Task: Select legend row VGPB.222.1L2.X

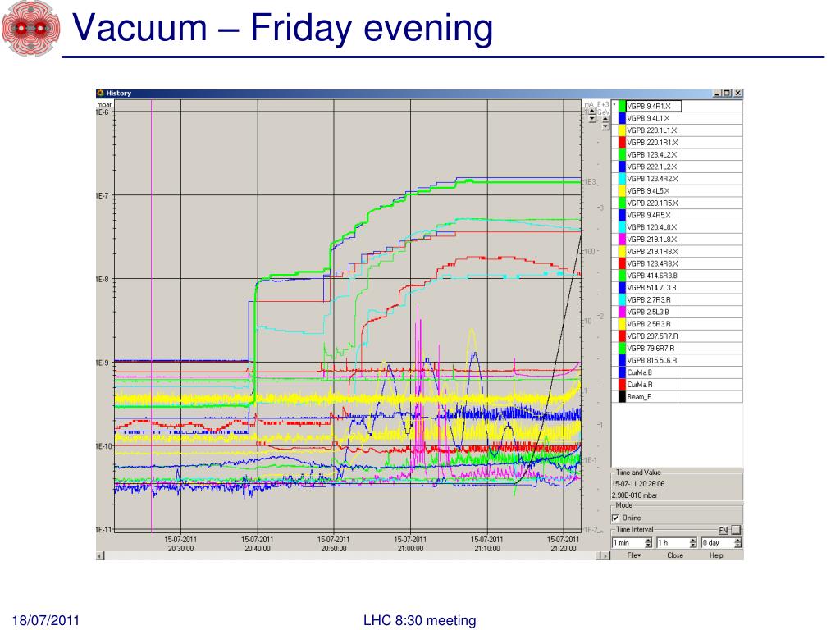Action: [x=677, y=167]
